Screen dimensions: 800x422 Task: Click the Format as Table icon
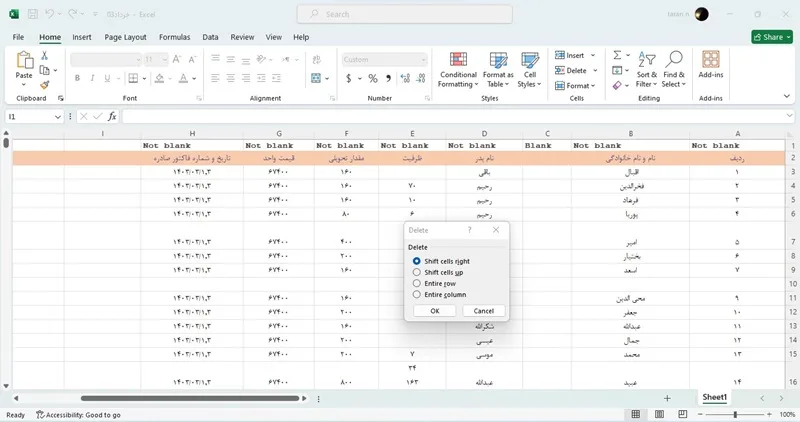[x=498, y=60]
